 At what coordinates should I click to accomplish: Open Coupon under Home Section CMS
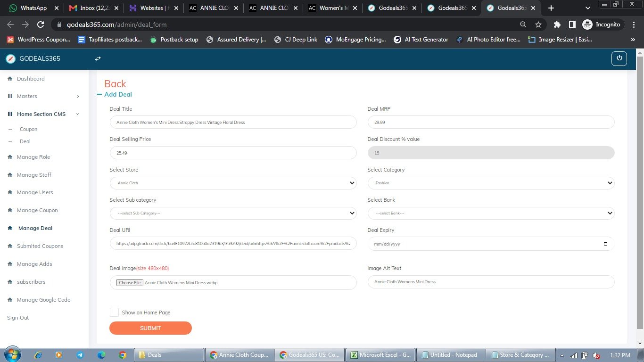(x=28, y=129)
